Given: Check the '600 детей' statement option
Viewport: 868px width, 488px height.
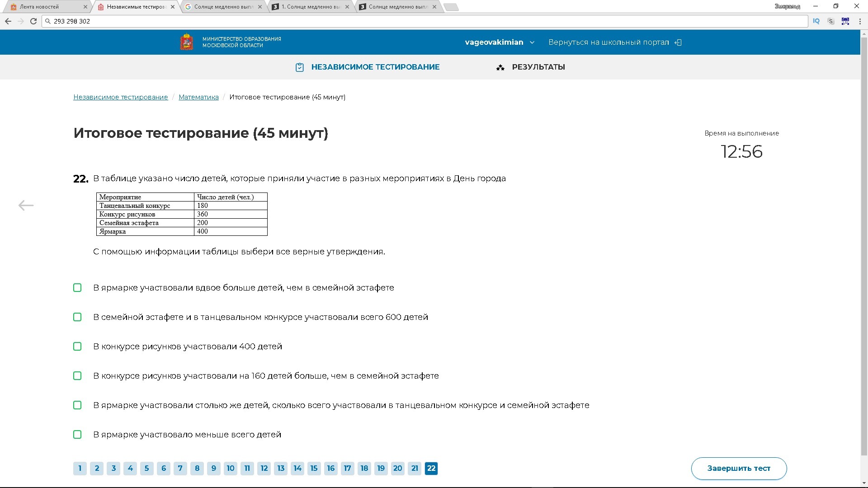Looking at the screenshot, I should point(77,317).
